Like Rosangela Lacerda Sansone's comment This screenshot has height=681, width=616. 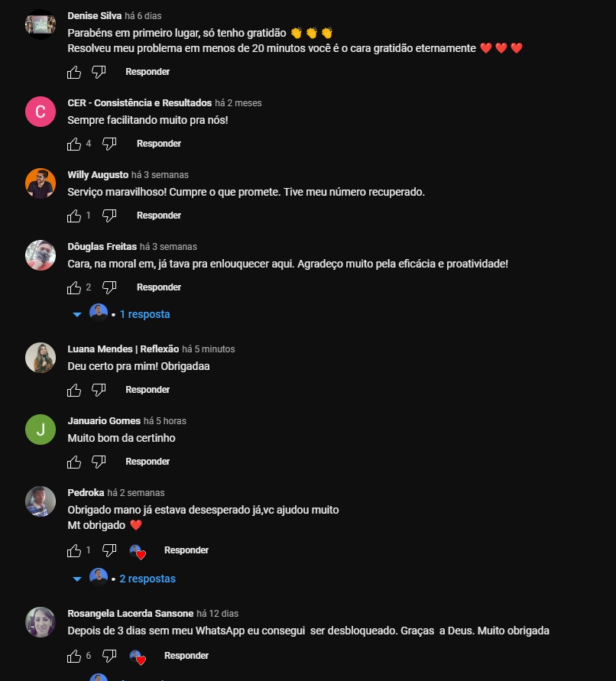74,657
